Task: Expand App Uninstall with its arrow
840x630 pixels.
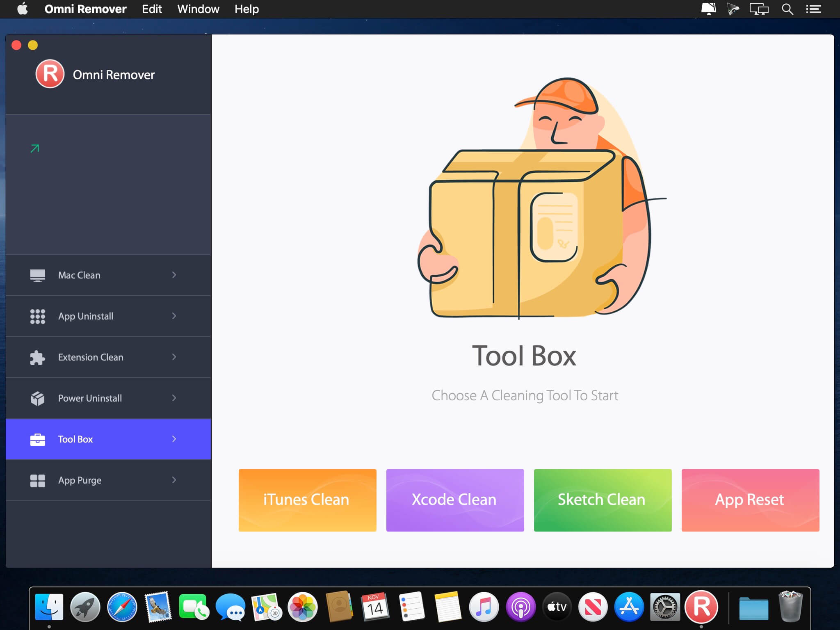Action: point(175,316)
